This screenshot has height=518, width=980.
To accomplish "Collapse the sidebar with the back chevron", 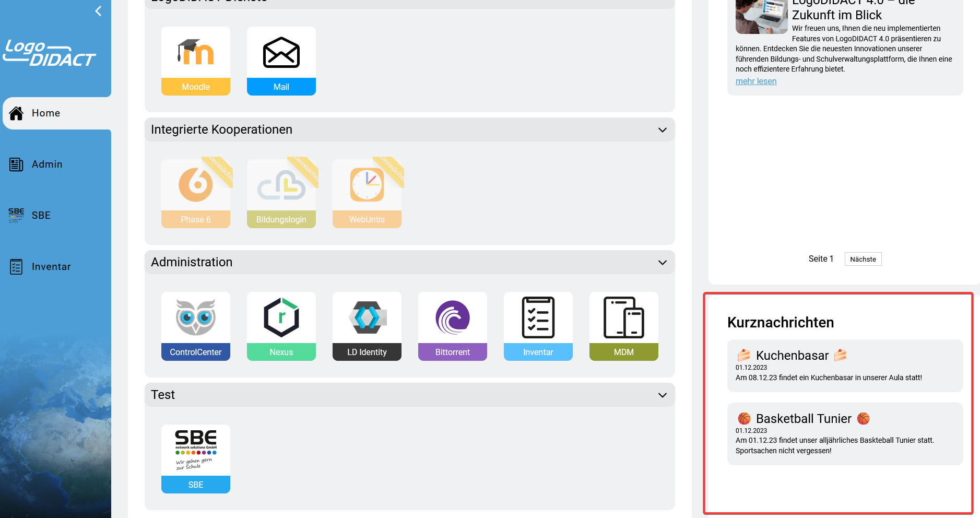I will [98, 11].
